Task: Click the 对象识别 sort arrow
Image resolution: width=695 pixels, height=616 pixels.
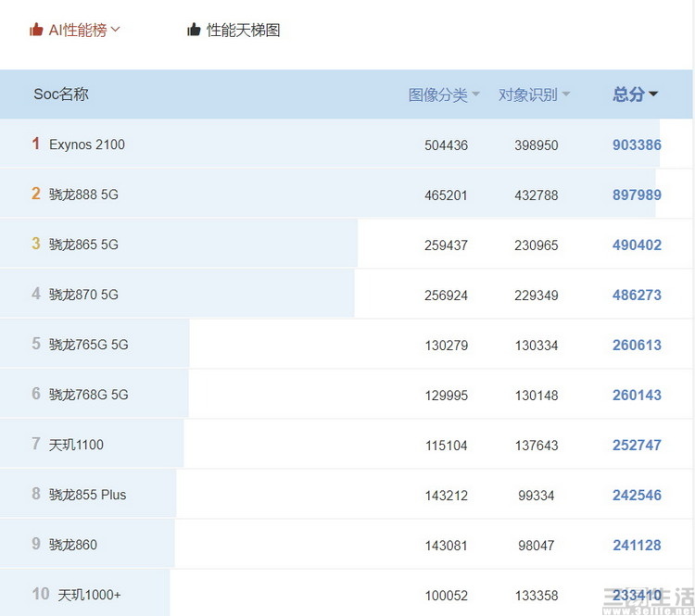Action: tap(566, 94)
